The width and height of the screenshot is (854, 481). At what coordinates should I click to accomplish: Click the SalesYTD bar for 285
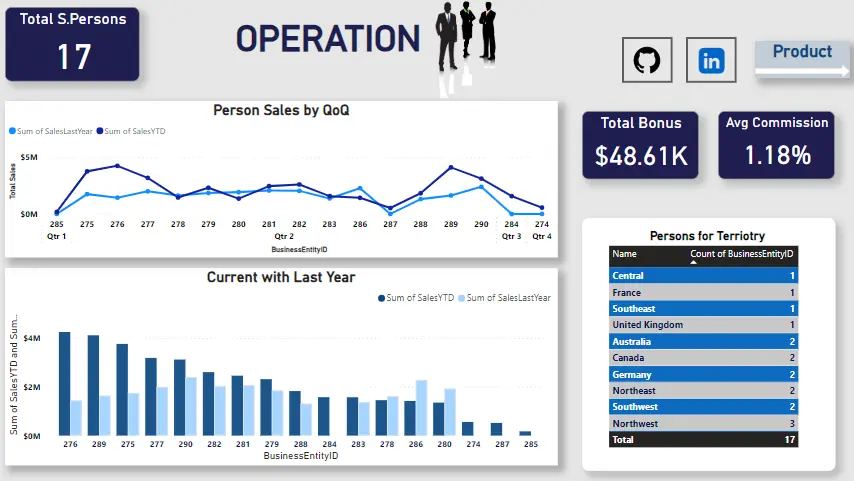pyautogui.click(x=525, y=434)
